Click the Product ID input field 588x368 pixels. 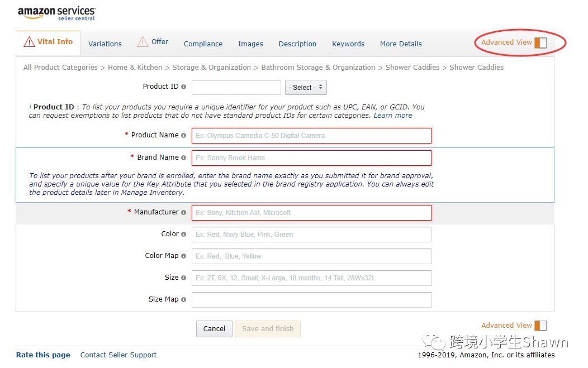(236, 87)
